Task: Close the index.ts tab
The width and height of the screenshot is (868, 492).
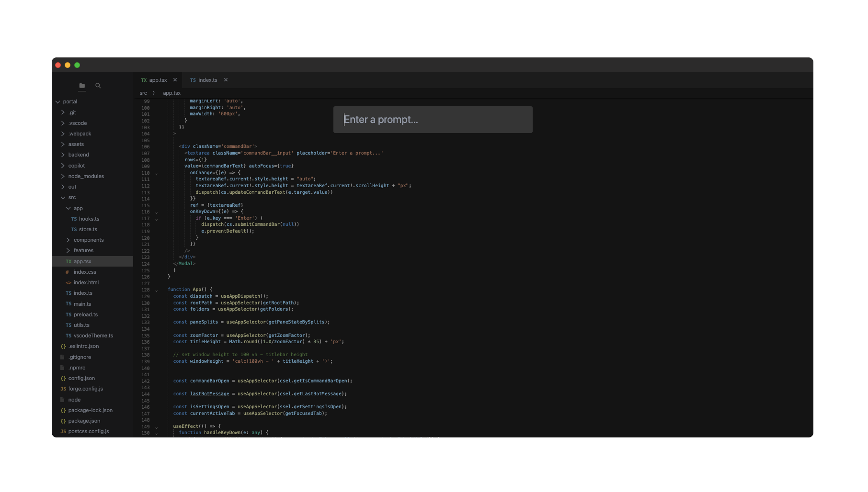Action: coord(226,80)
